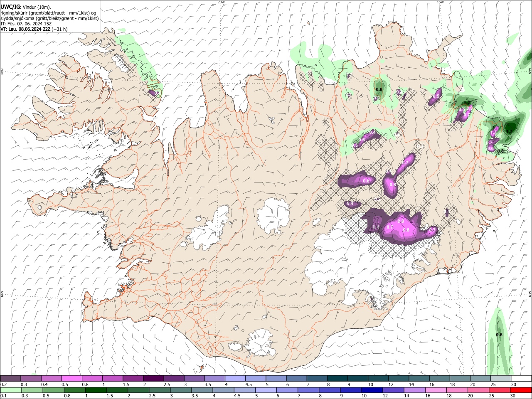This screenshot has height=399, width=532.
Task: Click the 0.6 value in the southeast ocean rain band
Action: tap(499, 335)
